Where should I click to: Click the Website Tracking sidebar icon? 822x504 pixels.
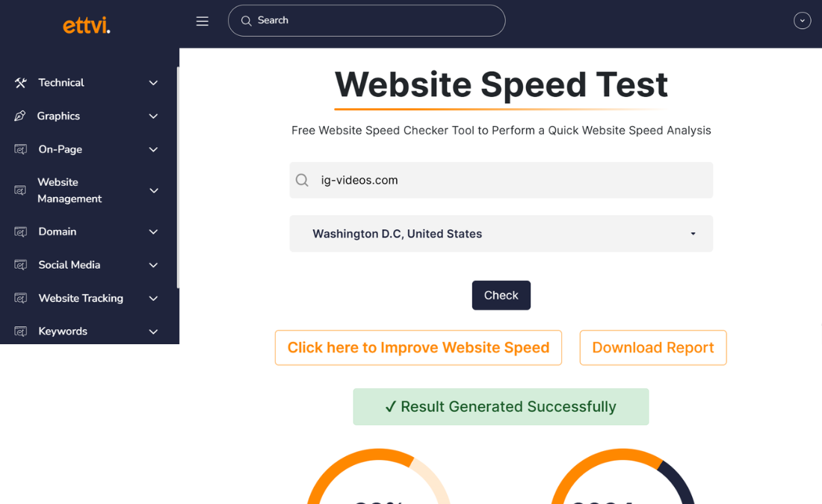20,298
